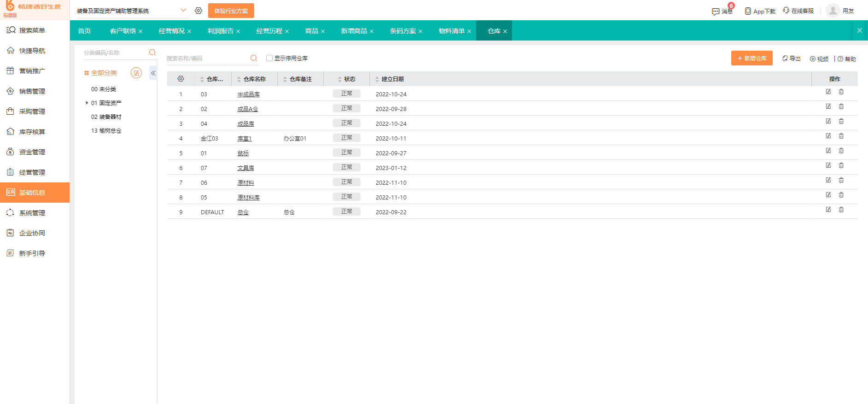This screenshot has height=404, width=868.
Task: Close all tabs with far-right X
Action: click(x=860, y=30)
